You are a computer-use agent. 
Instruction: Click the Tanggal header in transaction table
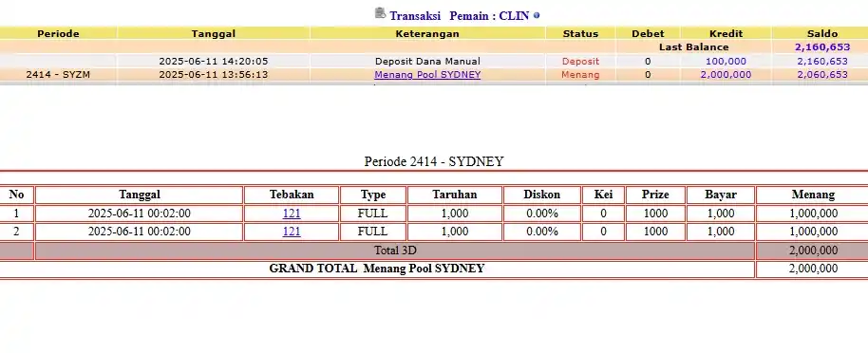[214, 34]
